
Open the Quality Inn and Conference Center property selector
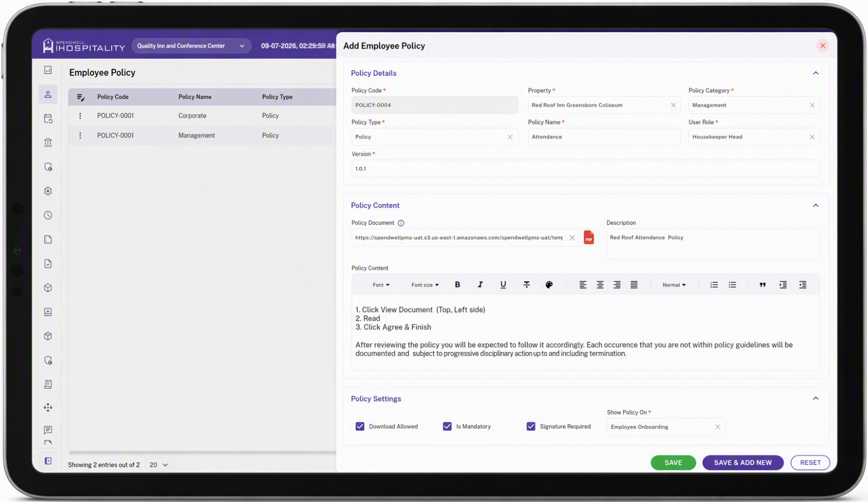[x=191, y=46]
